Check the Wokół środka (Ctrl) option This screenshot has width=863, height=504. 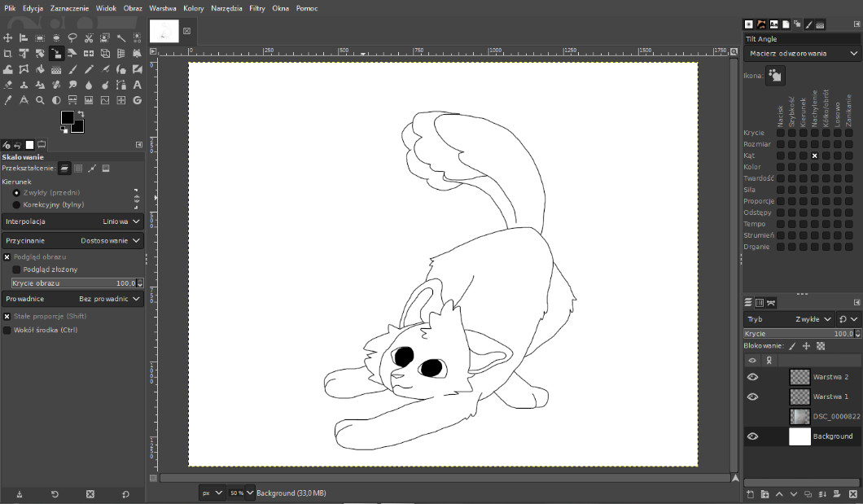coord(7,331)
